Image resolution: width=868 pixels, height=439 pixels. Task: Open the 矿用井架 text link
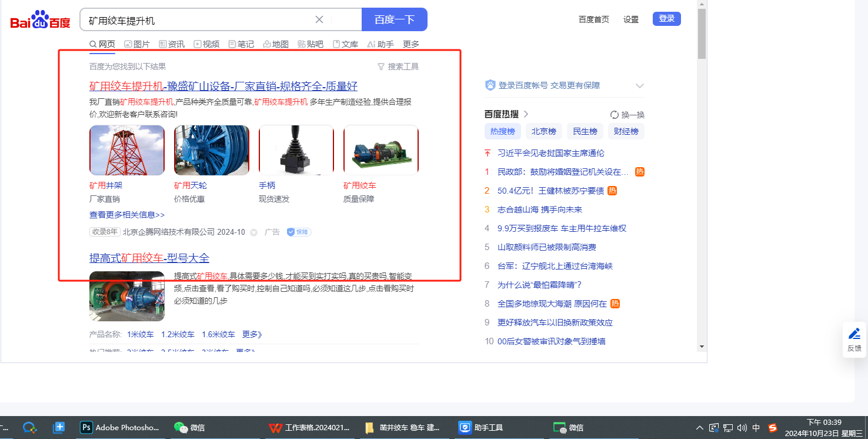(x=106, y=185)
